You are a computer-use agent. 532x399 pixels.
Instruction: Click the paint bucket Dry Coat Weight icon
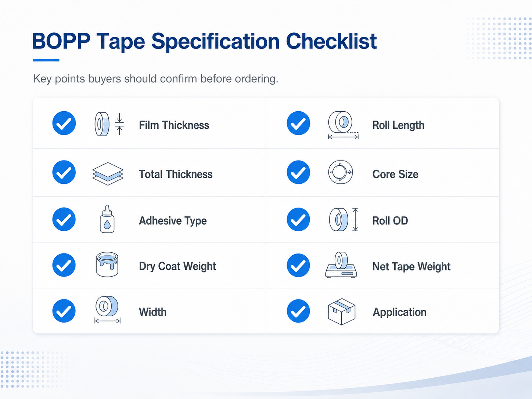click(x=107, y=264)
